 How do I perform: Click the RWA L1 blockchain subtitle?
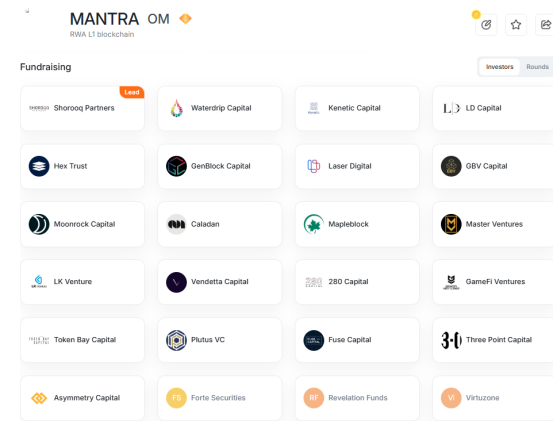[102, 34]
